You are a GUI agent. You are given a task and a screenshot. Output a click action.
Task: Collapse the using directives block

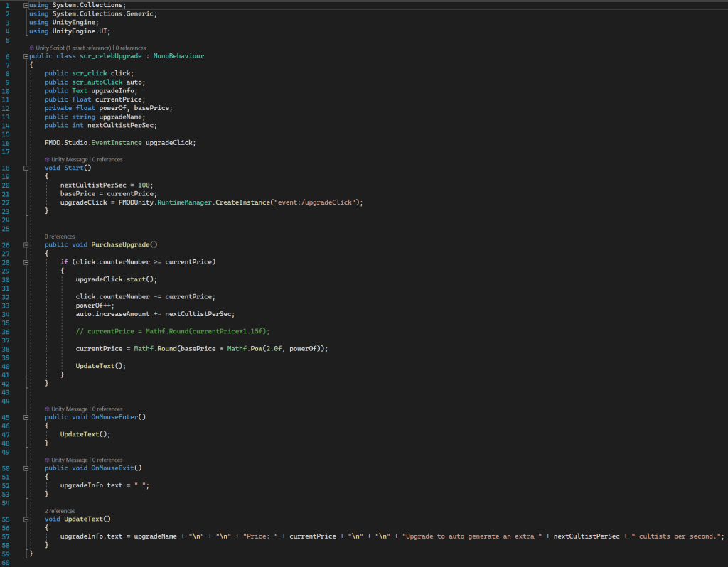click(x=26, y=6)
